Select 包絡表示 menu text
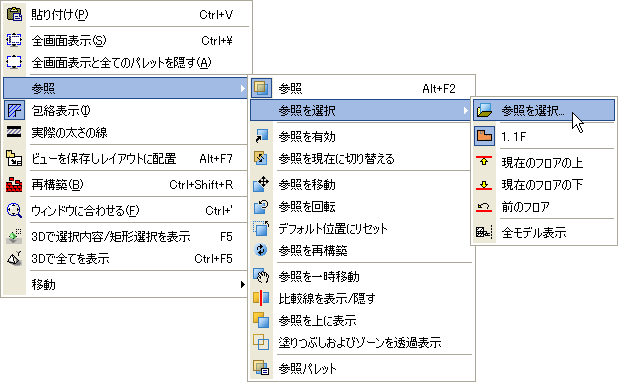 [61, 110]
